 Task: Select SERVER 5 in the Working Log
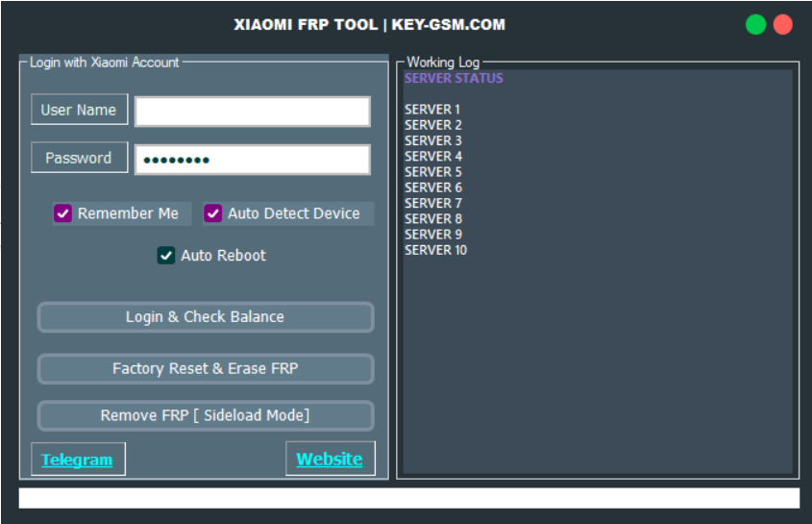(x=432, y=172)
